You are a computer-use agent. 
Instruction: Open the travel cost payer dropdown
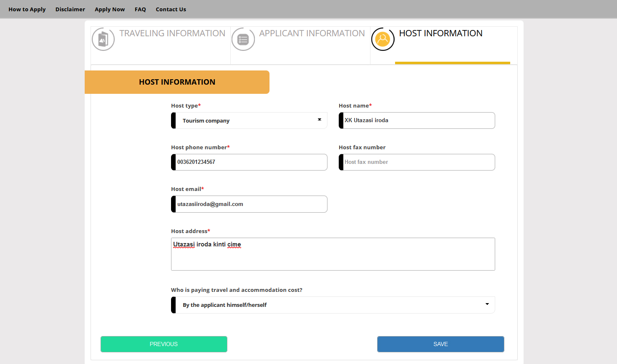(x=333, y=305)
